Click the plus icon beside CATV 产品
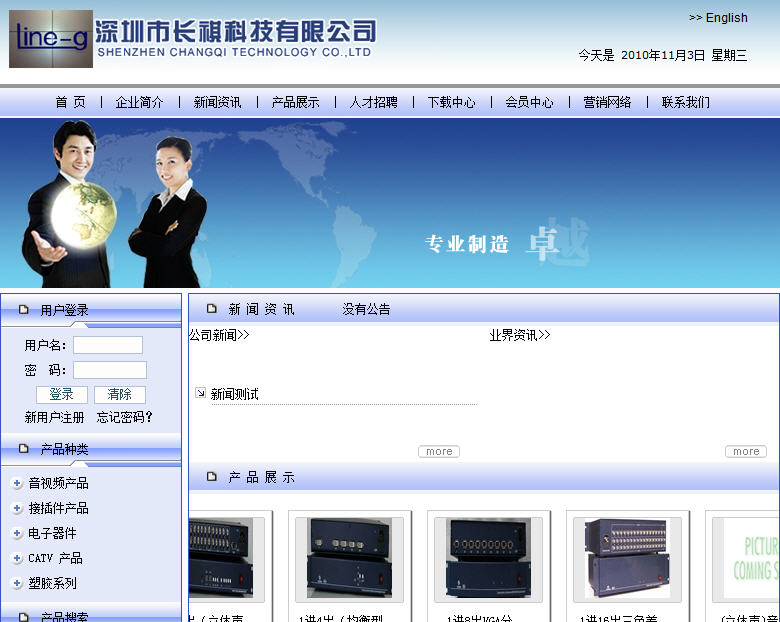Screen dimensions: 780x622 click(x=17, y=558)
